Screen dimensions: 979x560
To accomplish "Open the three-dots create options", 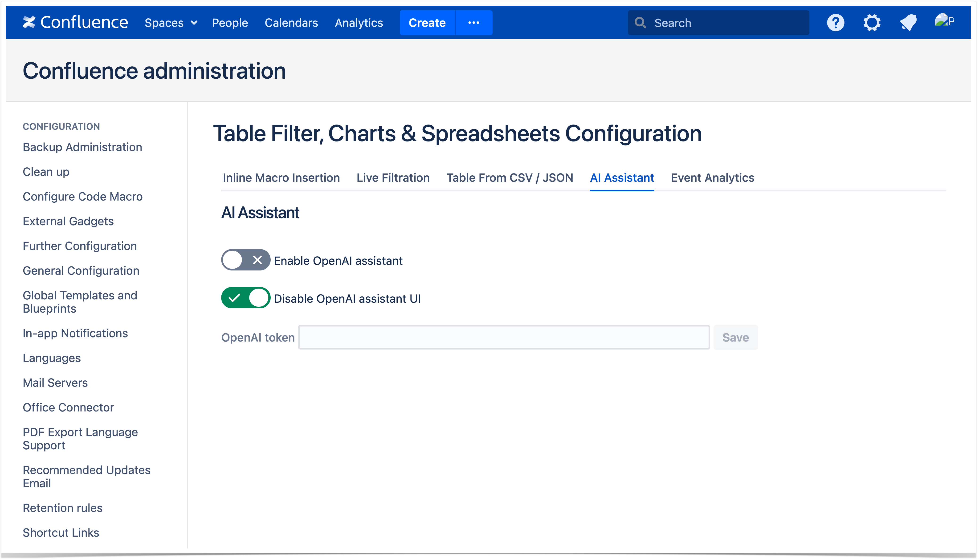I will [474, 23].
